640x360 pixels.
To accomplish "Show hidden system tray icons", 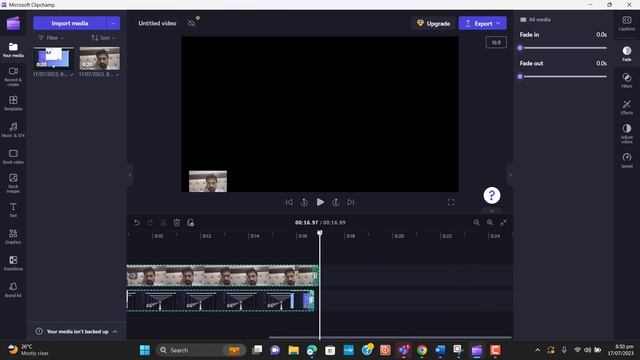I will [x=538, y=350].
